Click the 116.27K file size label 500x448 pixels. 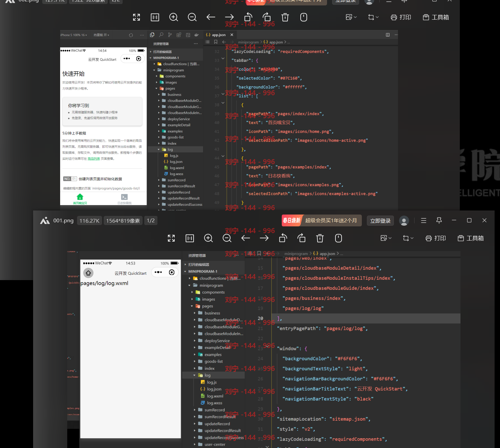coord(89,221)
